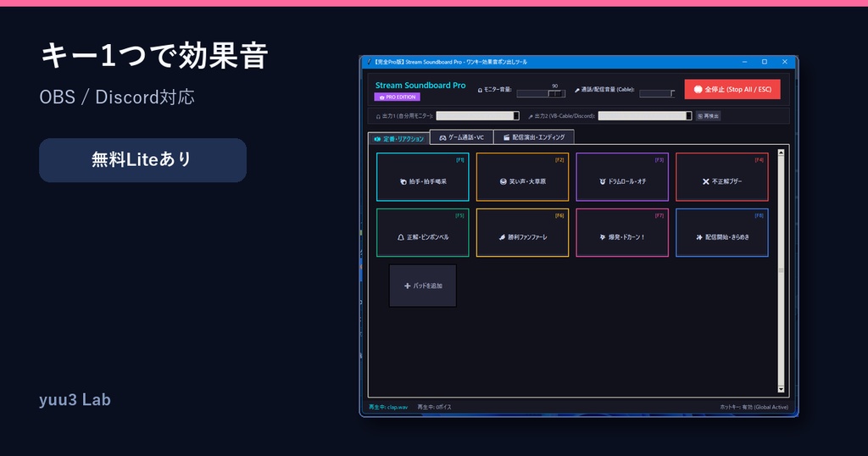Viewport: 868px width, 456px height.
Task: Open the 出力1 (自分用モニター) device dropdown
Action: click(478, 115)
